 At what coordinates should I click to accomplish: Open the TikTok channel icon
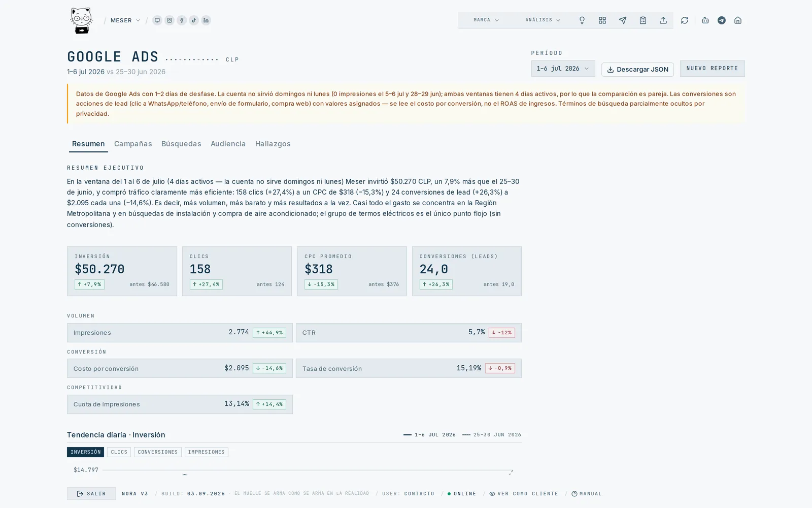(194, 20)
